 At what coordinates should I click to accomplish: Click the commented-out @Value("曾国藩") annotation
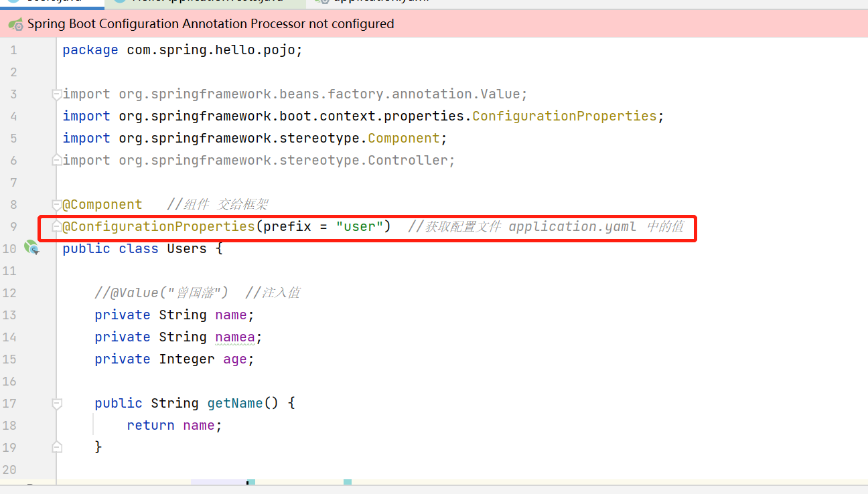coord(161,293)
